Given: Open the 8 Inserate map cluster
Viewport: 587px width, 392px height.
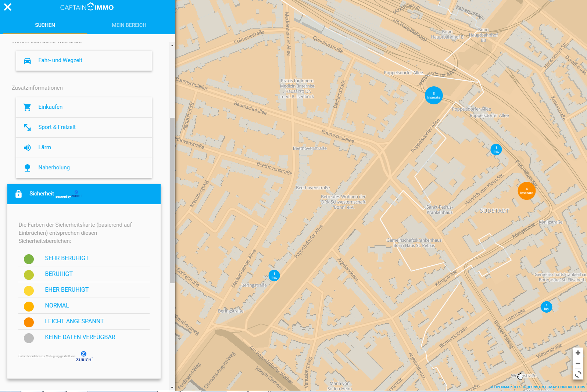Looking at the screenshot, I should click(434, 96).
